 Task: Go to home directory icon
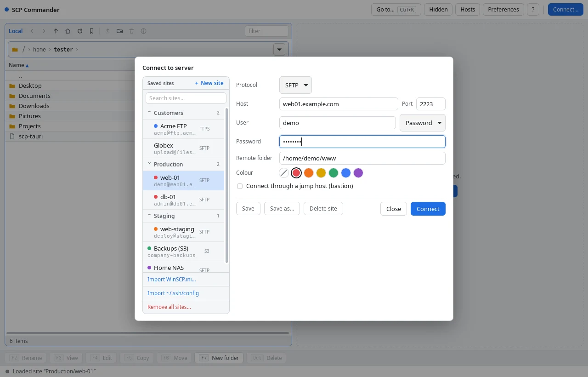(68, 31)
